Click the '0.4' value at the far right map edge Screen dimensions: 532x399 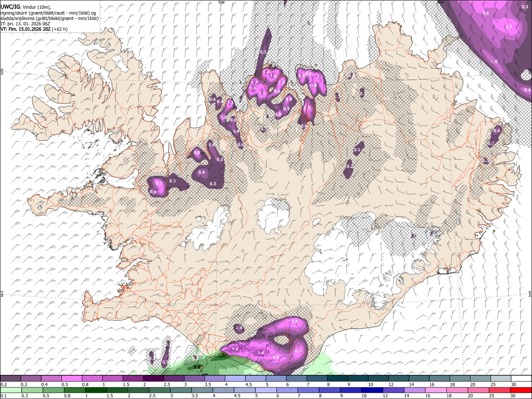[527, 90]
